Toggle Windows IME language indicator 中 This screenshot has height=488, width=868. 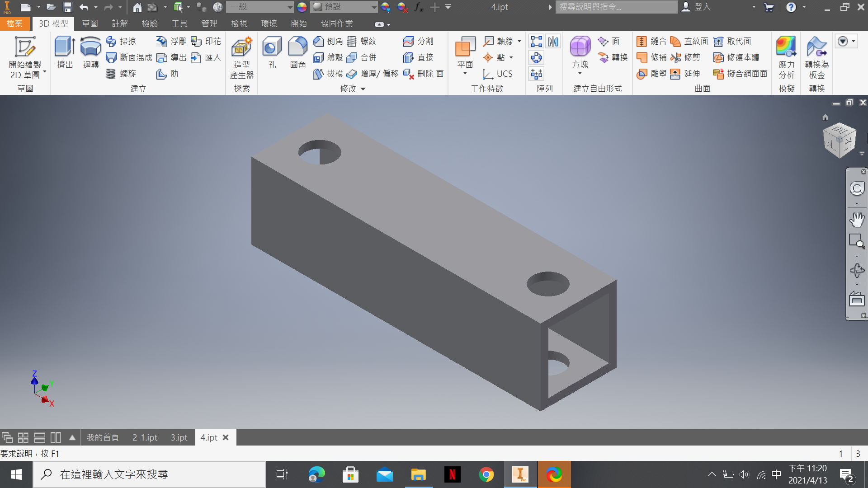point(776,474)
